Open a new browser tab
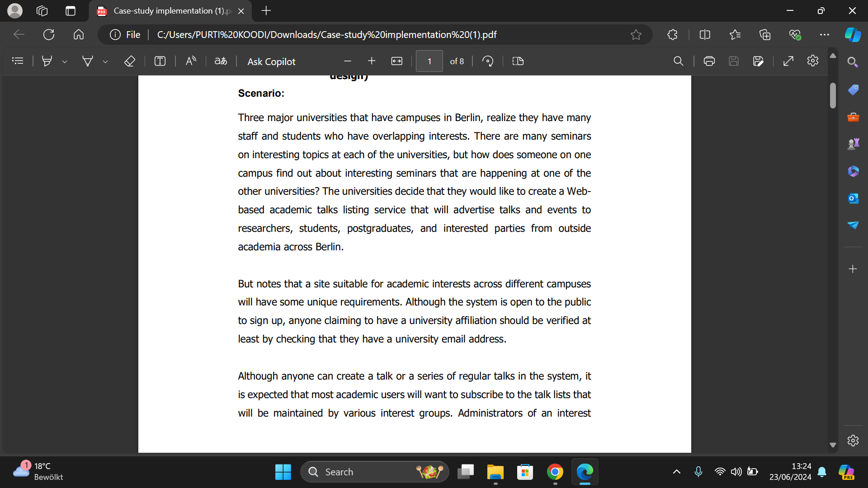This screenshot has height=488, width=868. click(266, 11)
